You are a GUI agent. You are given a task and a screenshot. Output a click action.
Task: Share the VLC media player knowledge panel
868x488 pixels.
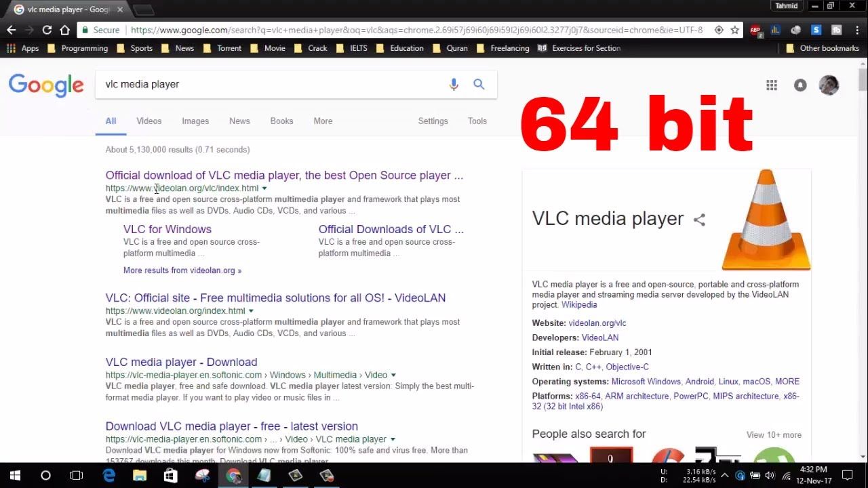(699, 220)
